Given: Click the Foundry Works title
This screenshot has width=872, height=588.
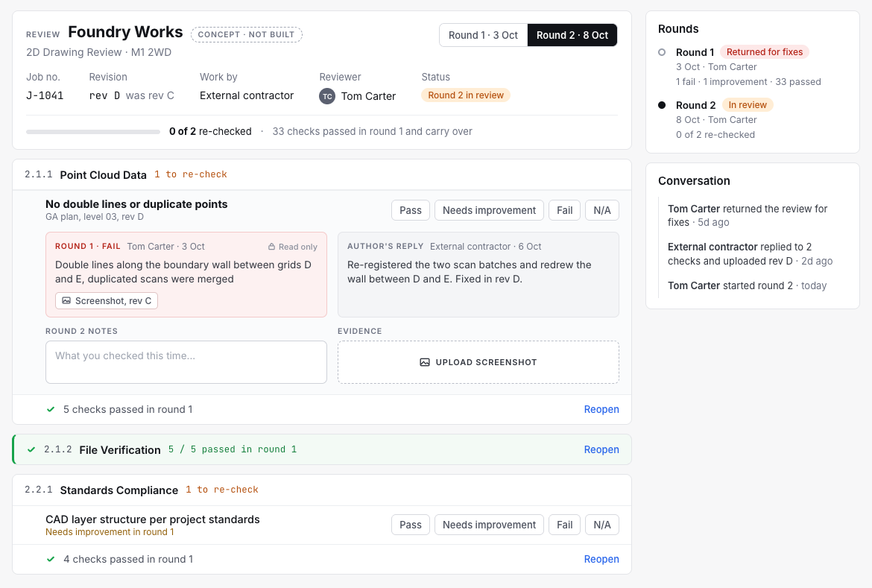Looking at the screenshot, I should click(125, 32).
